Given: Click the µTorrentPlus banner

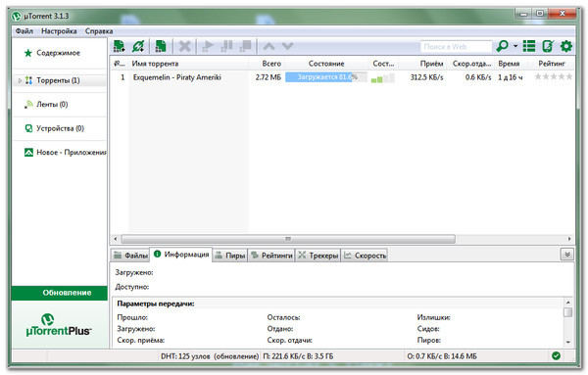Looking at the screenshot, I should [59, 325].
